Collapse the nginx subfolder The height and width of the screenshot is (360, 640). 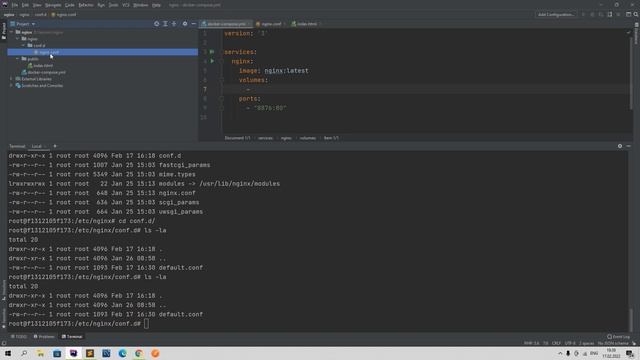coord(18,39)
